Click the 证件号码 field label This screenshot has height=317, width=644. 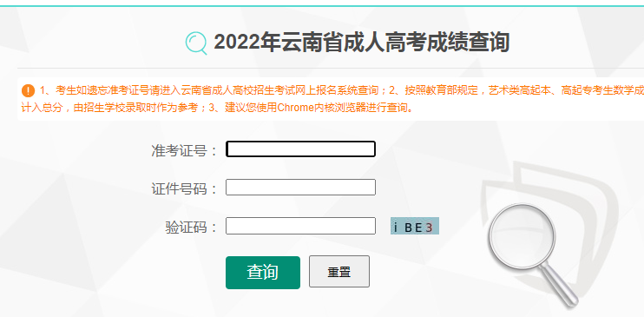tap(184, 188)
